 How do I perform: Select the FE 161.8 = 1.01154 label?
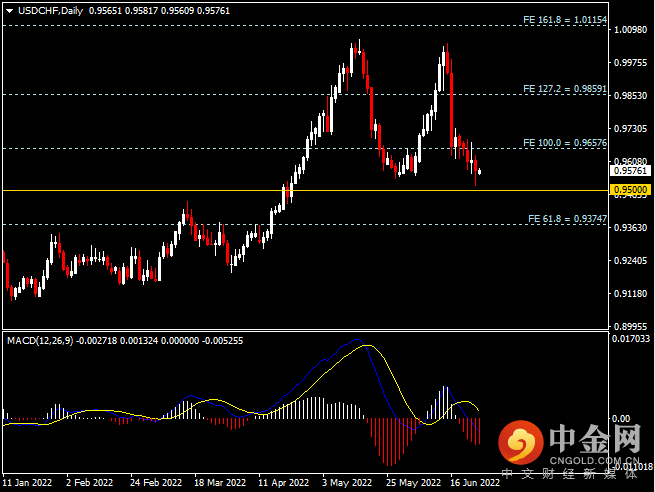tap(565, 20)
